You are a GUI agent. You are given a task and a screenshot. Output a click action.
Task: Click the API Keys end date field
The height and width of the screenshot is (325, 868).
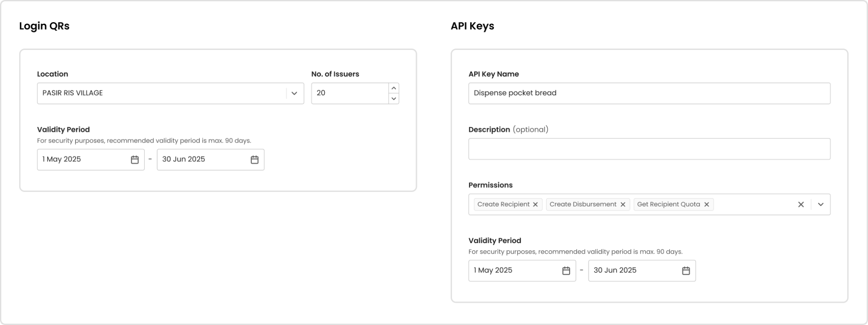(x=642, y=271)
